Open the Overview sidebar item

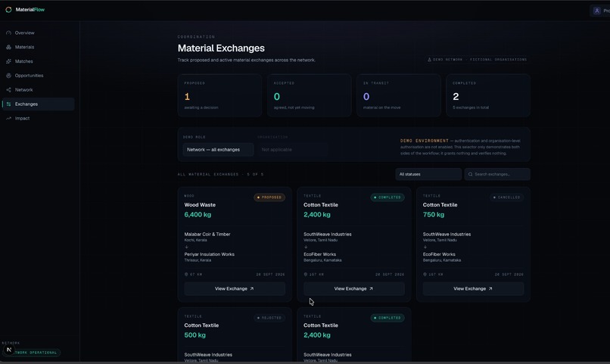click(38, 33)
